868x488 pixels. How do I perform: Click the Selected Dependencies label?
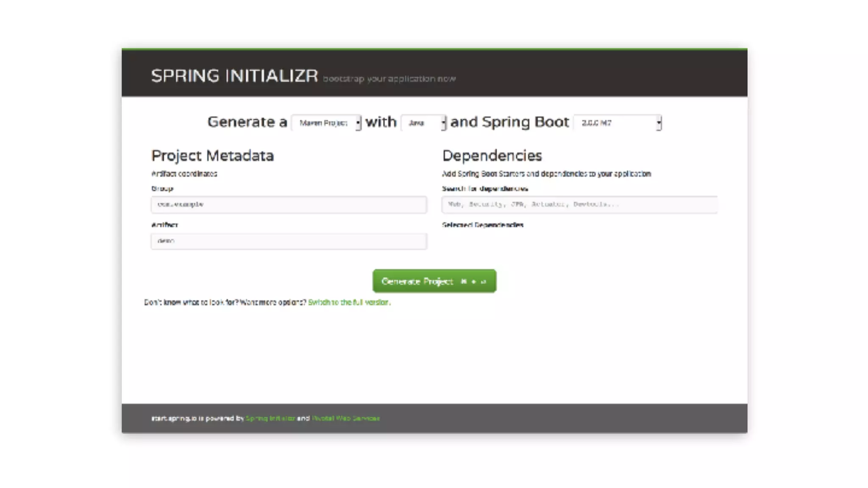point(482,225)
